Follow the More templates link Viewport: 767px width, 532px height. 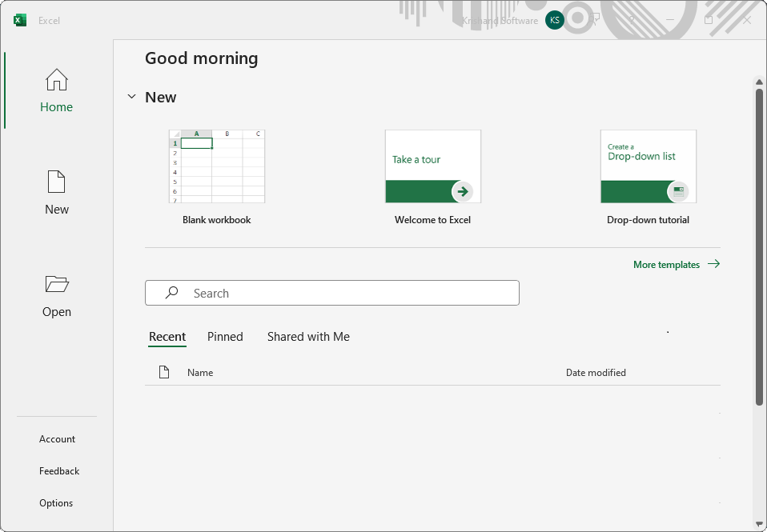pos(677,265)
